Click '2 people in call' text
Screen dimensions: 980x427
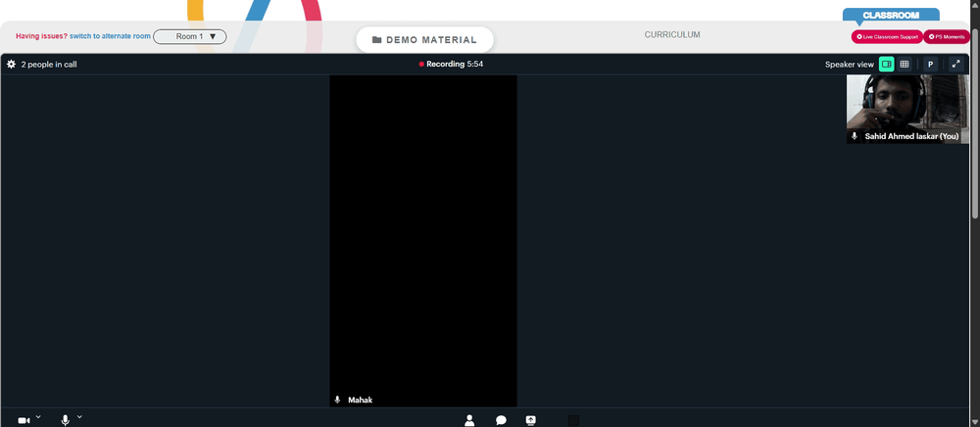point(49,64)
